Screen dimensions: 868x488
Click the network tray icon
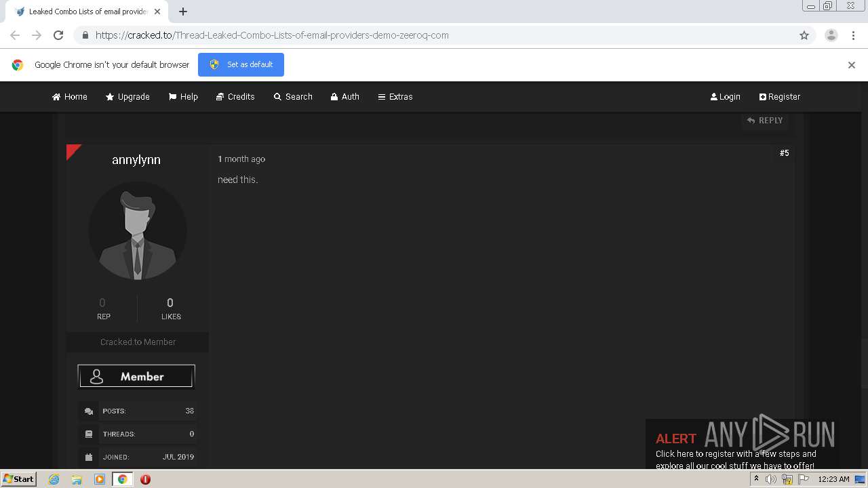[787, 479]
